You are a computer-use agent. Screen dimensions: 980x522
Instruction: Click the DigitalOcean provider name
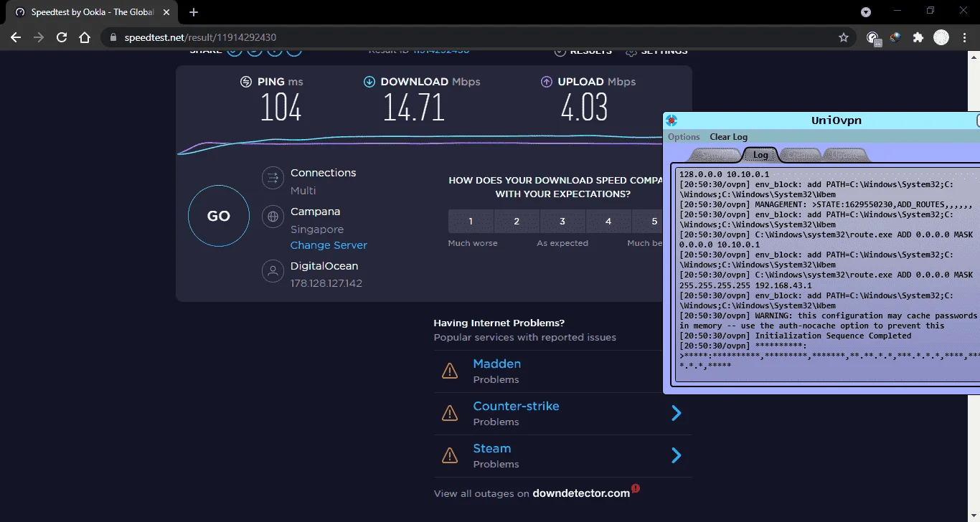click(324, 266)
